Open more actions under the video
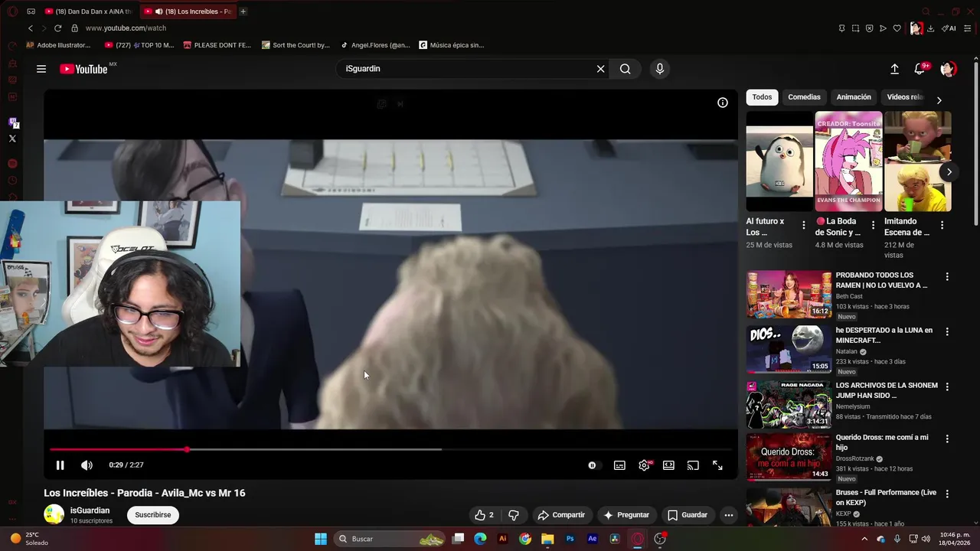The width and height of the screenshot is (980, 551). point(729,515)
